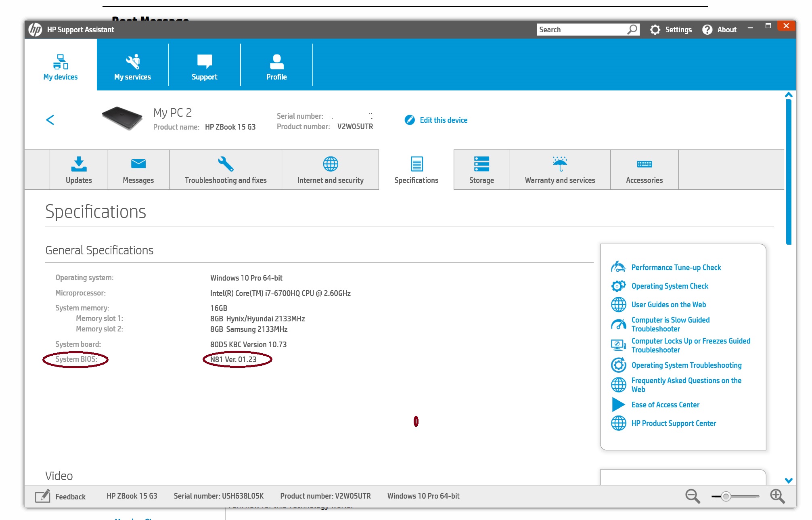Click scroll down arrow below scrollbar
This screenshot has height=520, width=812.
click(789, 480)
